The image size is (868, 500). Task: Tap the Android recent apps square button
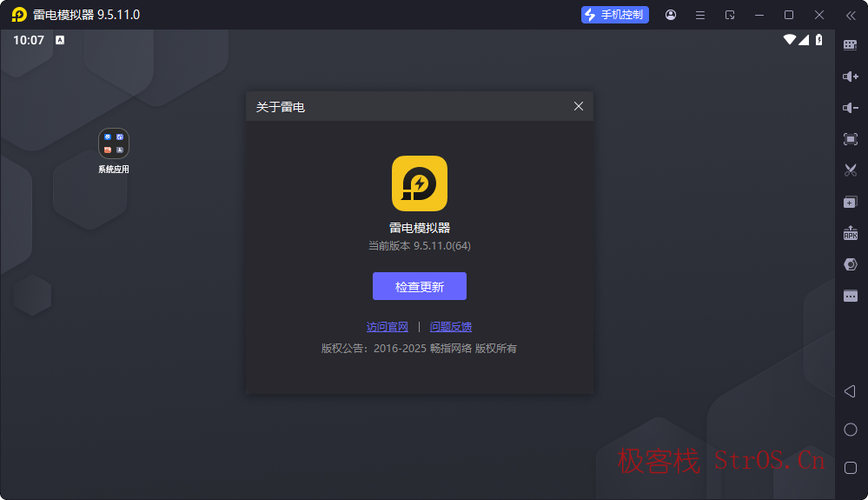tap(851, 468)
